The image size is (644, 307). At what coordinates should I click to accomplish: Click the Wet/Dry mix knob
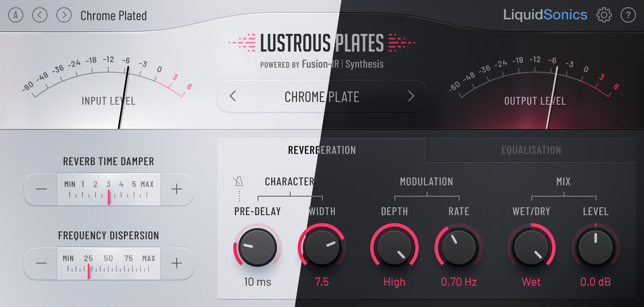pos(531,247)
